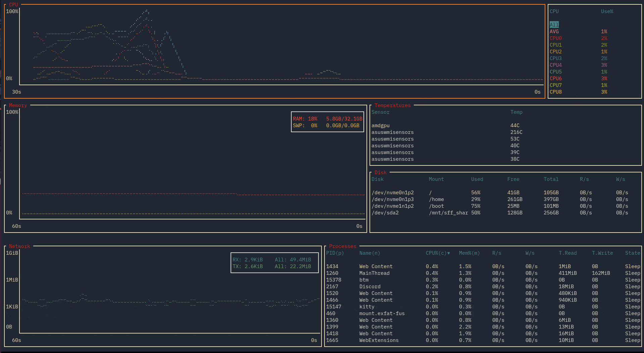644x353 pixels.
Task: Select the kitty process row
Action: pyautogui.click(x=483, y=307)
